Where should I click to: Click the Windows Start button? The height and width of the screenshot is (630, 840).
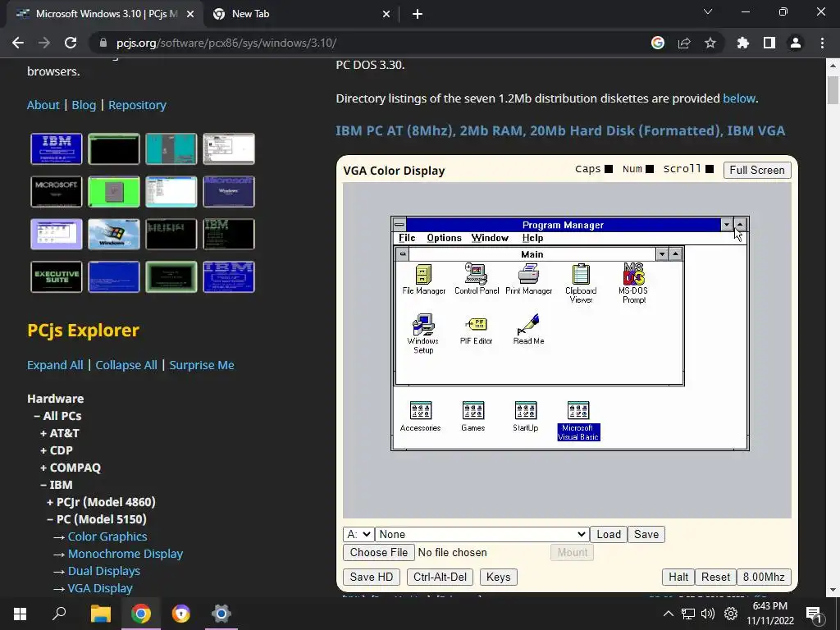click(x=20, y=614)
